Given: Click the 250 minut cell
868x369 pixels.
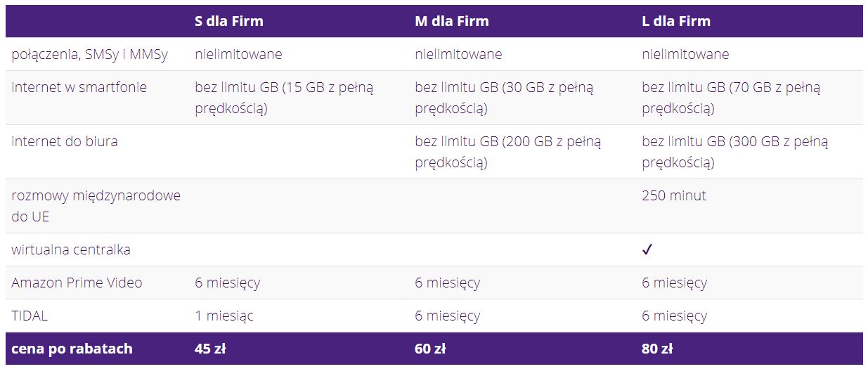Looking at the screenshot, I should click(674, 195).
